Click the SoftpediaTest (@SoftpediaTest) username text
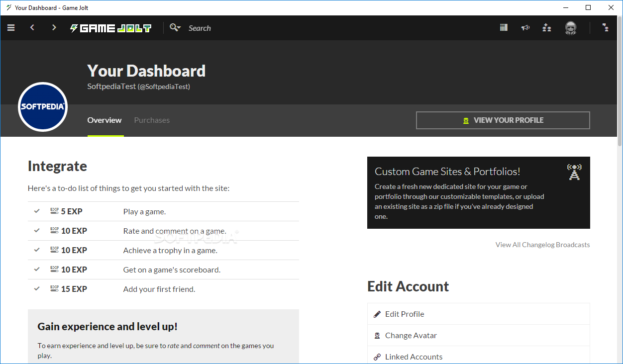The image size is (623, 364). click(139, 87)
